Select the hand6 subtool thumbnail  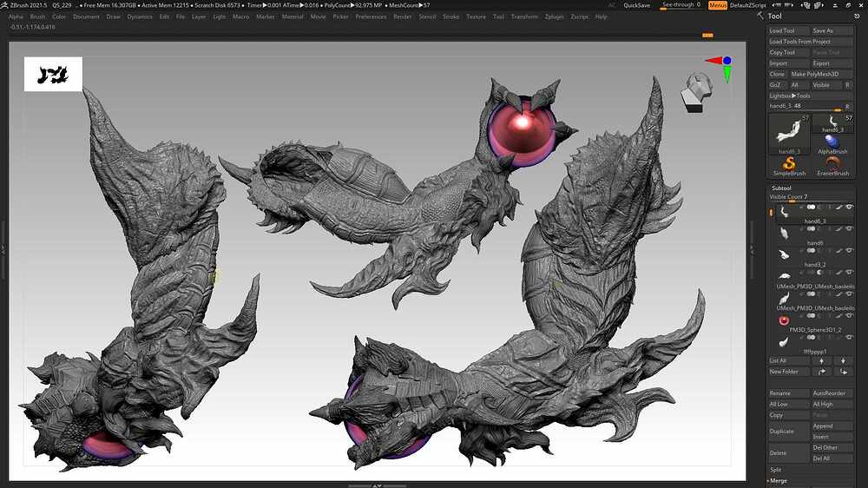783,234
